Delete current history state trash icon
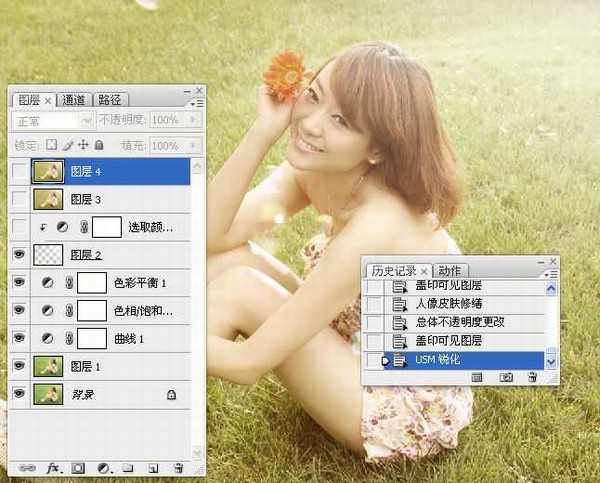 click(x=532, y=377)
